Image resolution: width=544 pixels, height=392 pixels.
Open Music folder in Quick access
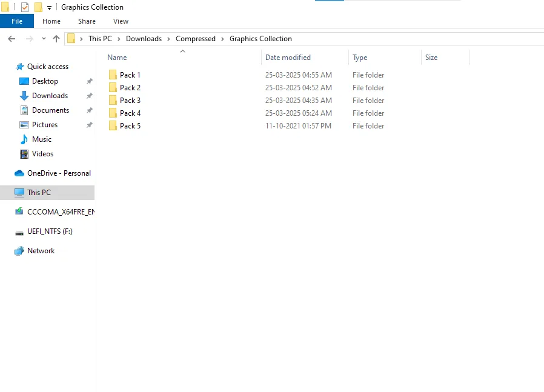point(42,139)
